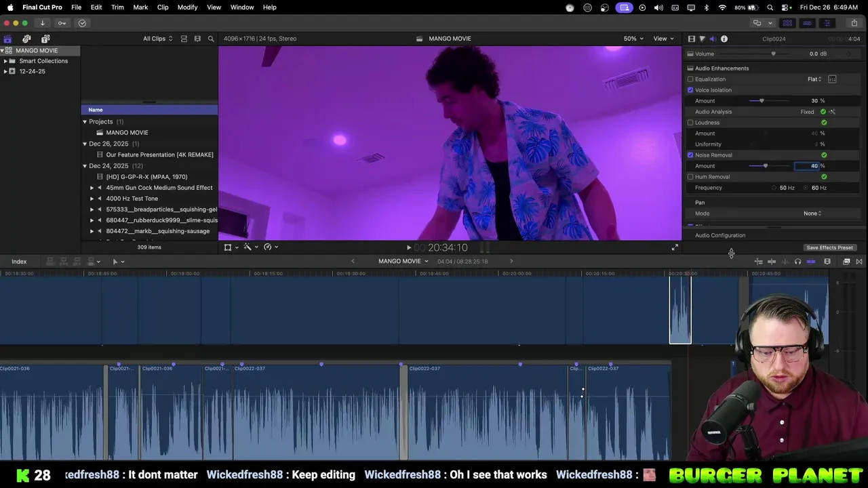Image resolution: width=868 pixels, height=488 pixels.
Task: Click the browser search magnifier icon
Action: click(x=211, y=39)
